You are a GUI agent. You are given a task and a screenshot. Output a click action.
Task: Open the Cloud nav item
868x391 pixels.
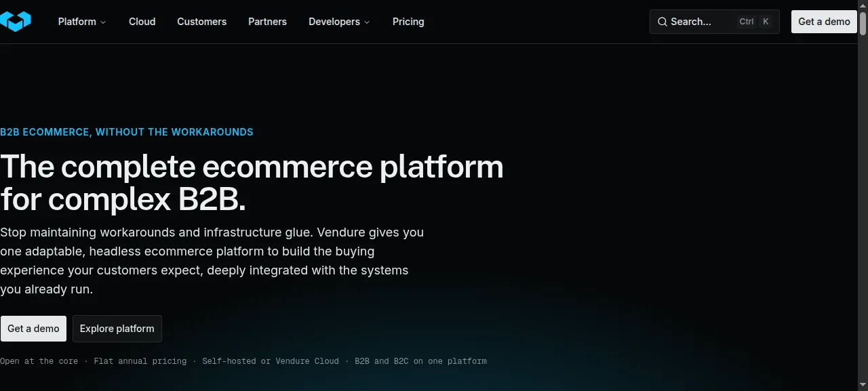[x=142, y=22]
